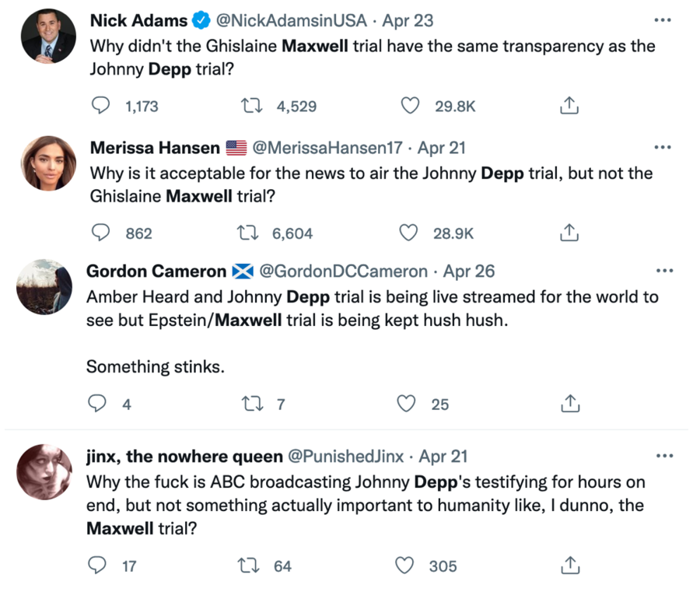Open more options on Gordon Cameron's tweet
The image size is (700, 592).
pyautogui.click(x=663, y=271)
